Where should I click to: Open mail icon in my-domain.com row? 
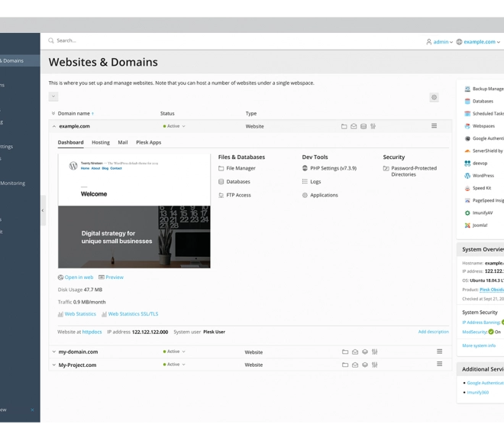click(x=355, y=352)
